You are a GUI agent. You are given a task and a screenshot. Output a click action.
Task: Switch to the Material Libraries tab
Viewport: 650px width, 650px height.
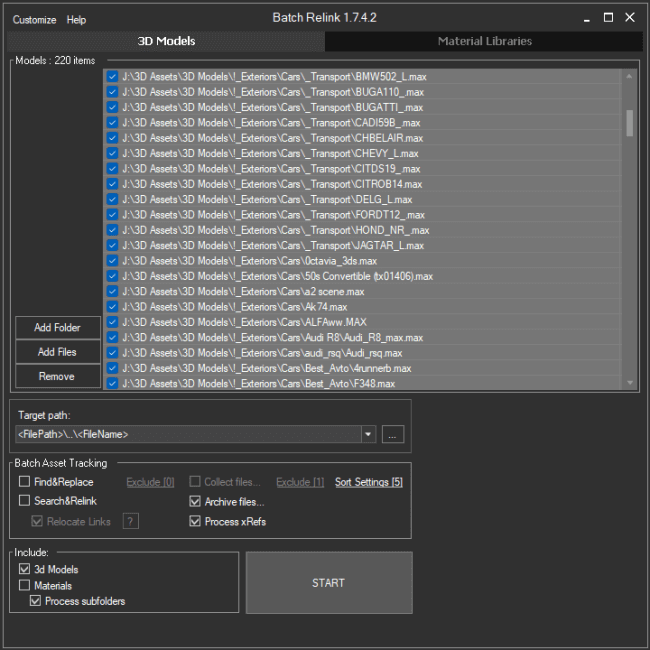(484, 41)
